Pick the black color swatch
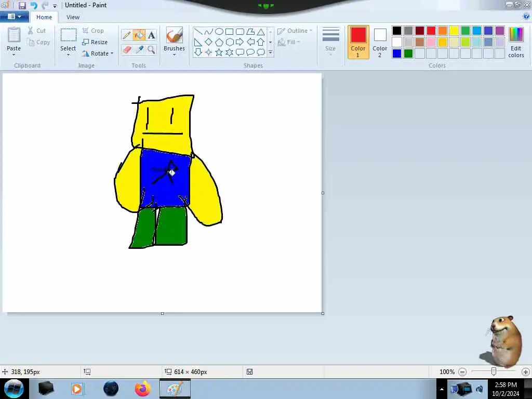This screenshot has height=399, width=532. (397, 31)
